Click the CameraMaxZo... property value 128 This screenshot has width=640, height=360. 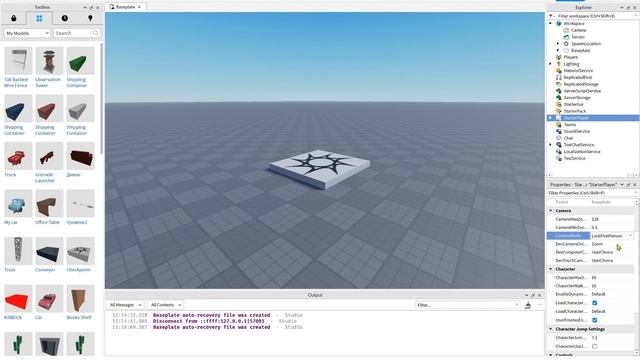point(612,219)
